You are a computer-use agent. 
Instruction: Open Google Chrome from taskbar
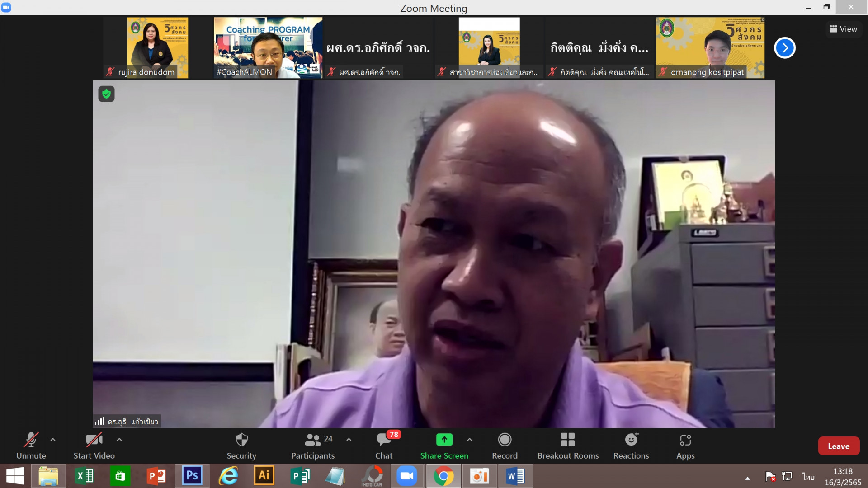(x=444, y=476)
